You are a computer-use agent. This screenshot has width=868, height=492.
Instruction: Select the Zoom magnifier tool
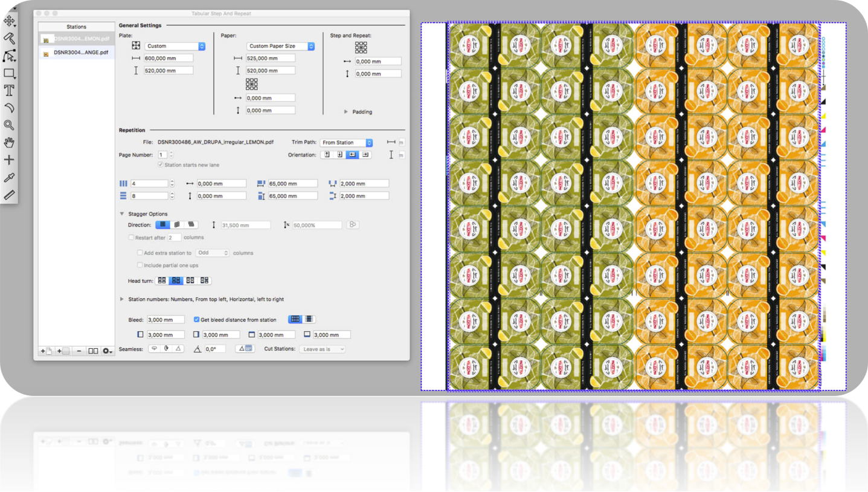[9, 125]
